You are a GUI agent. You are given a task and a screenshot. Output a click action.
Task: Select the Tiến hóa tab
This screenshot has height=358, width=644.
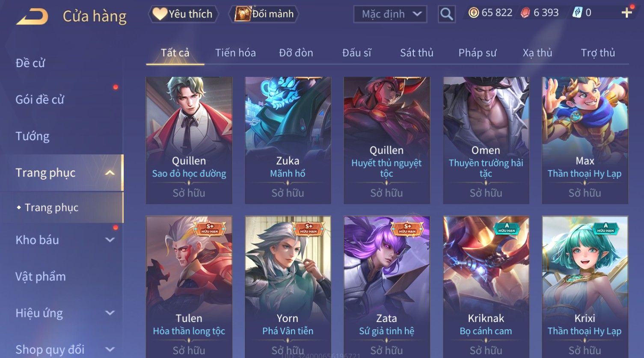(235, 53)
